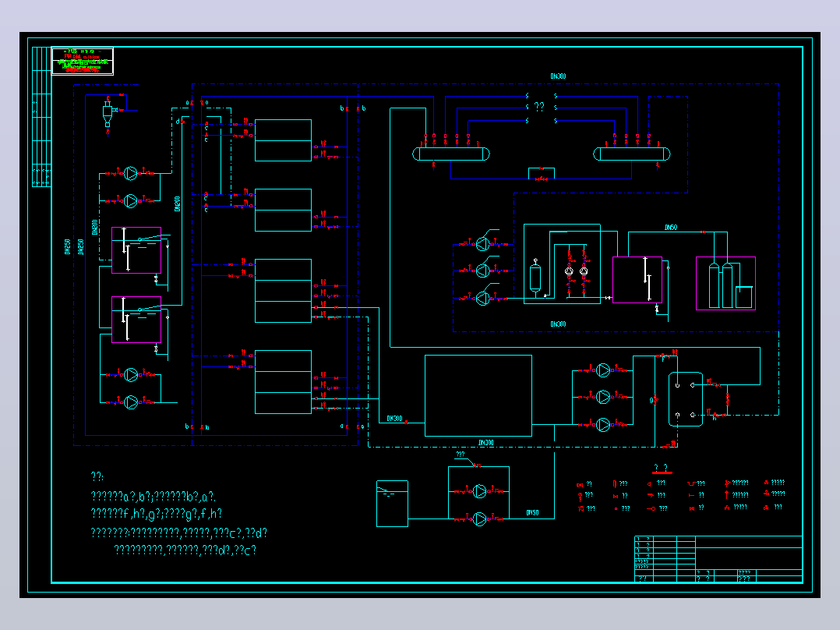Select the revision table on the sheet margin
This screenshot has height=630, width=840.
pyautogui.click(x=41, y=117)
